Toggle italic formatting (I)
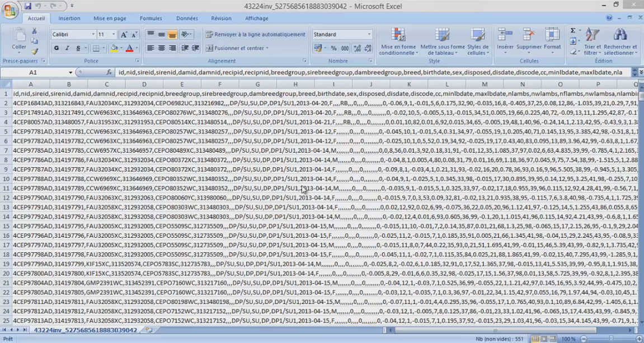The height and width of the screenshot is (343, 644). click(67, 49)
